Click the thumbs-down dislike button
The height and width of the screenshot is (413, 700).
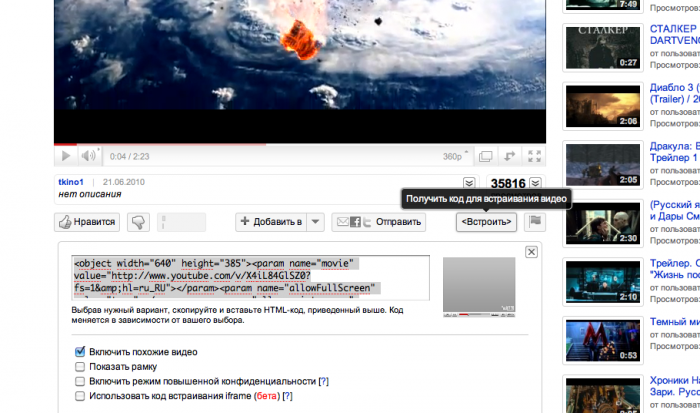tap(138, 222)
